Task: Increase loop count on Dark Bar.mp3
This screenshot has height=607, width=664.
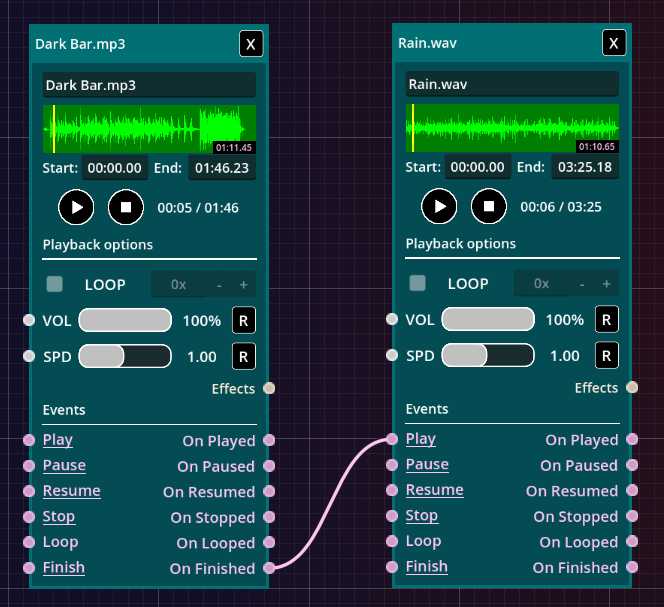Action: (x=243, y=284)
